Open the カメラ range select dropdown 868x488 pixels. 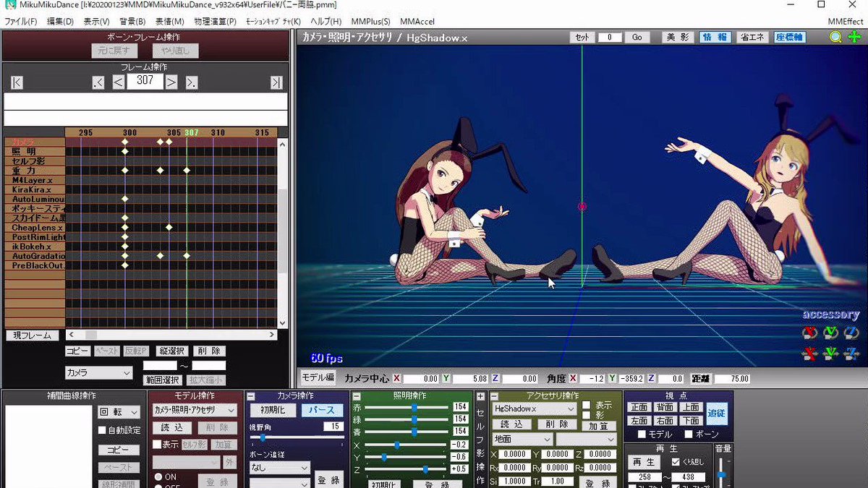coord(98,373)
